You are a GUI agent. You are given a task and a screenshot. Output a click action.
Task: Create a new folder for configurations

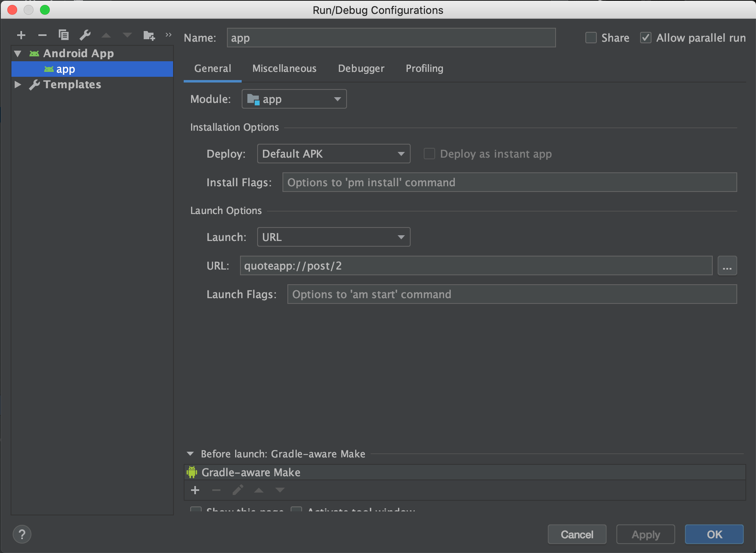149,35
